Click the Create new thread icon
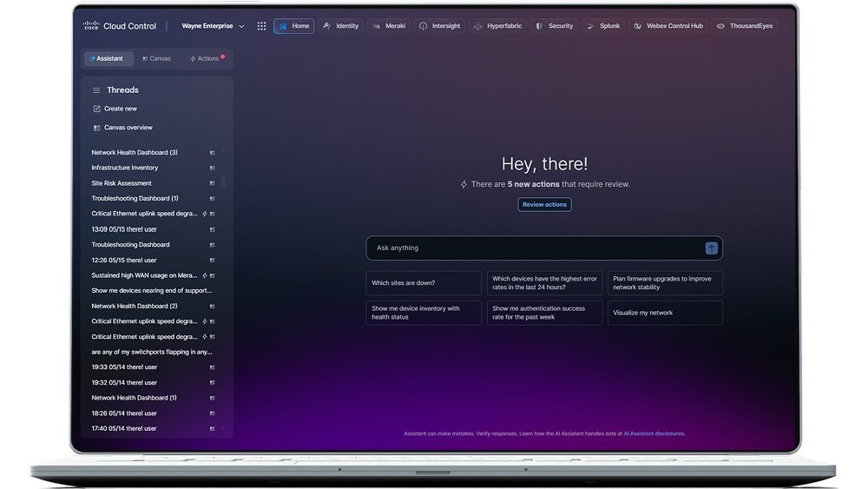Viewport: 868px width, 489px height. pyautogui.click(x=97, y=109)
